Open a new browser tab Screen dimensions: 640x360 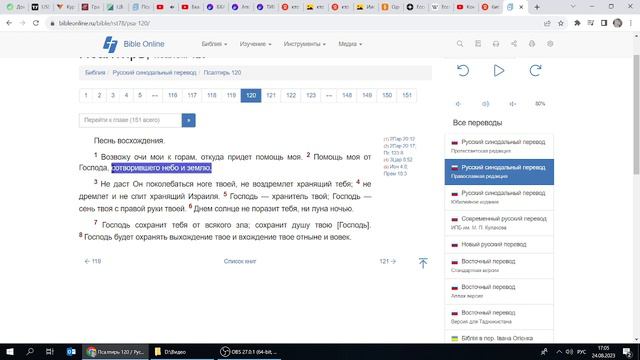[537, 7]
